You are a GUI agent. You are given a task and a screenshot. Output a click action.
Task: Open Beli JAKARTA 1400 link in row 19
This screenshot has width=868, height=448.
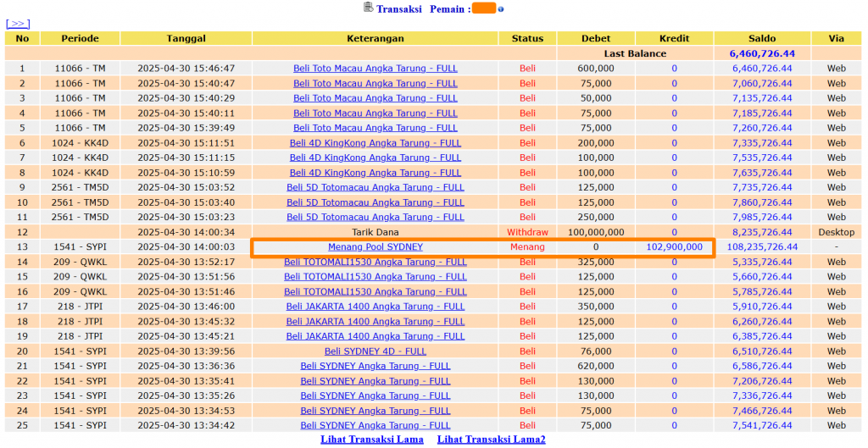[x=376, y=336]
